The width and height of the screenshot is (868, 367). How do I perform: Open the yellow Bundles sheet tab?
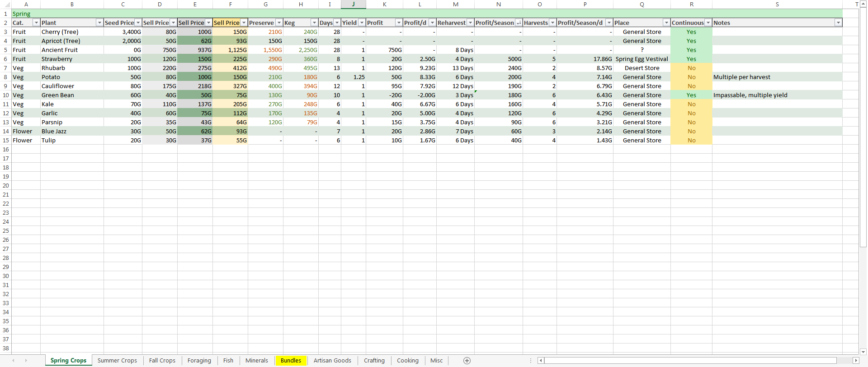pyautogui.click(x=291, y=361)
